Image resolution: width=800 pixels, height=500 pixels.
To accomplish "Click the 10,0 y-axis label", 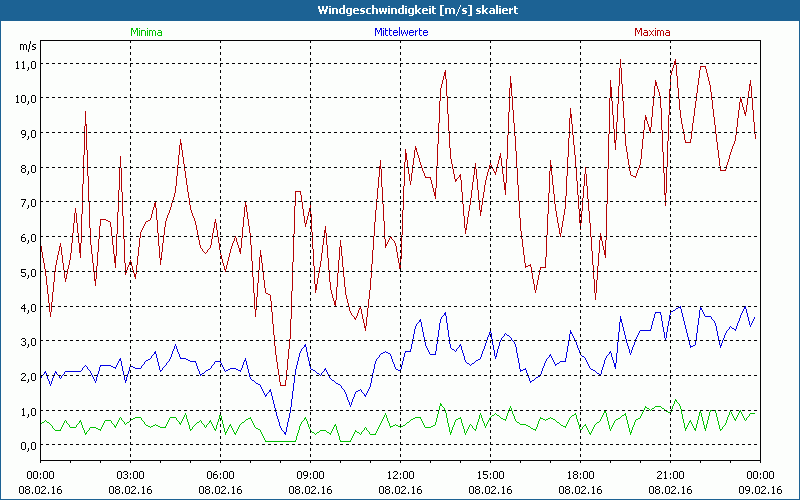I will pyautogui.click(x=25, y=99).
